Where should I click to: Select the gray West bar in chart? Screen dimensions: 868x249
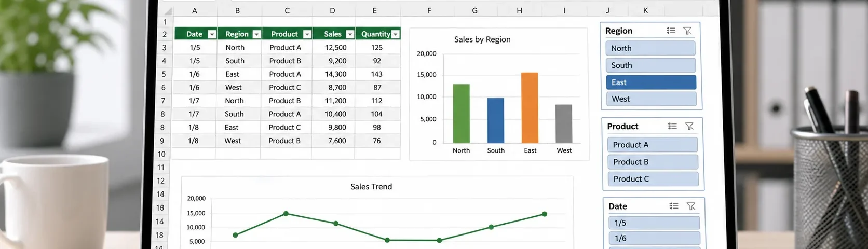[564, 124]
